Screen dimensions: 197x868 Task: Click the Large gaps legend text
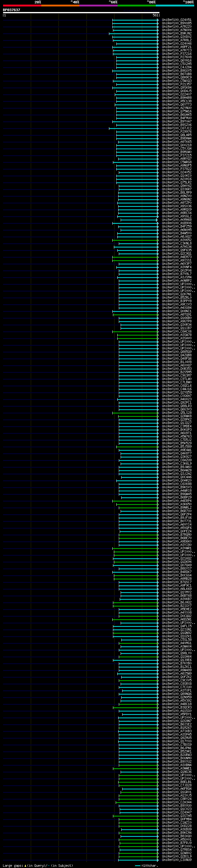(x=13, y=865)
